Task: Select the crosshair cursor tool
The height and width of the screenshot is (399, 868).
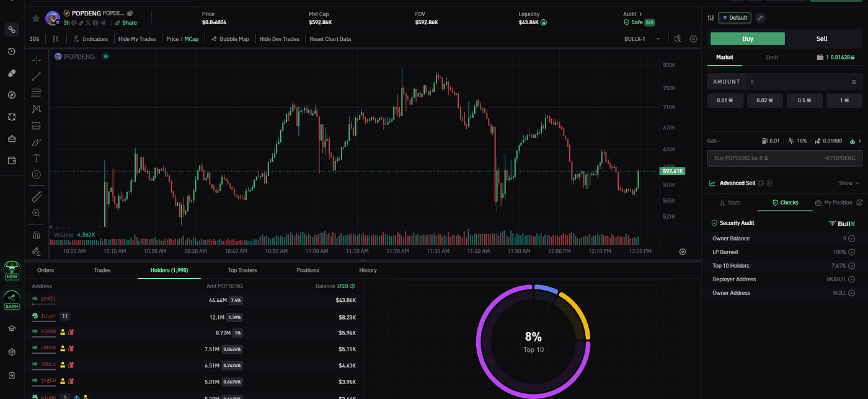Action: [37, 60]
